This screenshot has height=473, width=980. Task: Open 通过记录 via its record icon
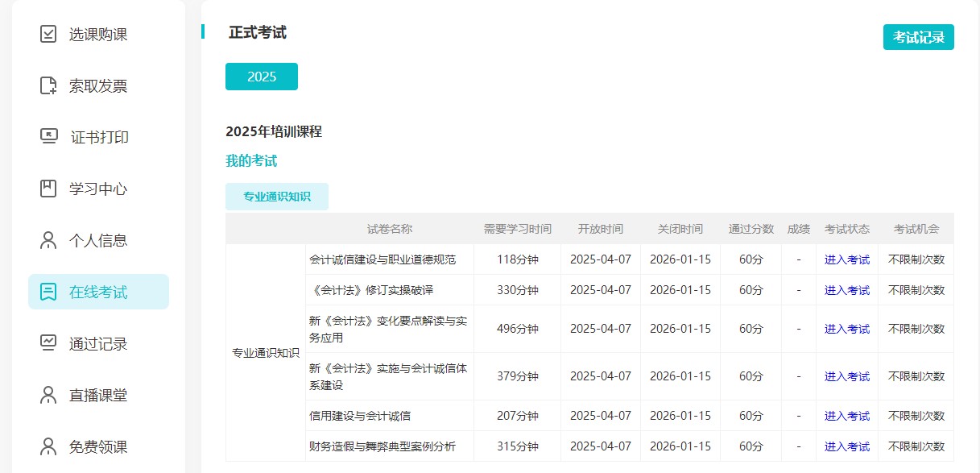48,342
